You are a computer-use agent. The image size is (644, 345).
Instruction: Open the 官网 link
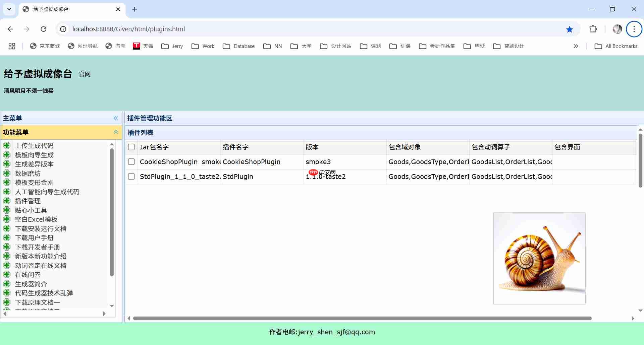coord(85,74)
